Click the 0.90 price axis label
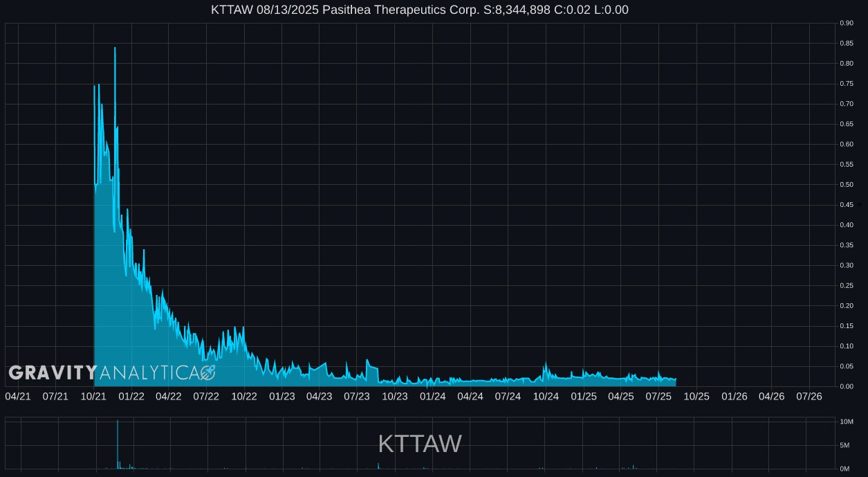Viewport: 868px width, 477px height. coord(847,23)
